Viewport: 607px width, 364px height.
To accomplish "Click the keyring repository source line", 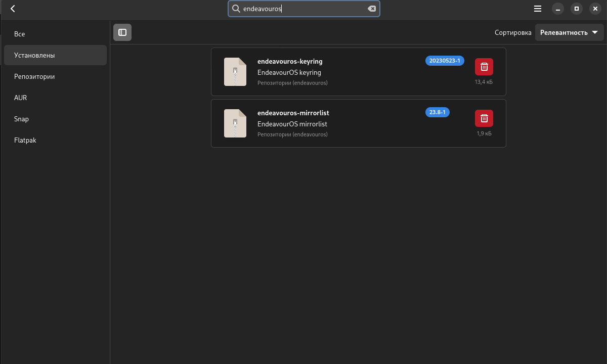I will (x=292, y=83).
